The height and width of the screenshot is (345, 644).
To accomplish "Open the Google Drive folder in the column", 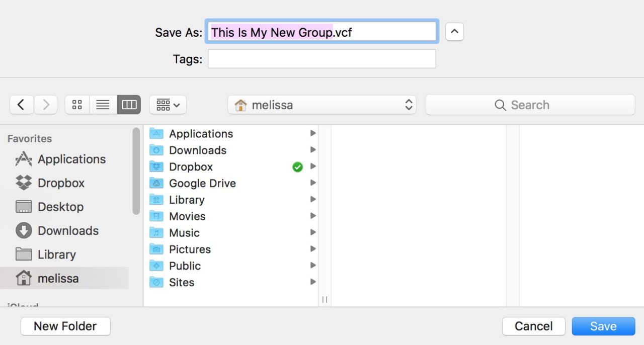I will click(202, 184).
